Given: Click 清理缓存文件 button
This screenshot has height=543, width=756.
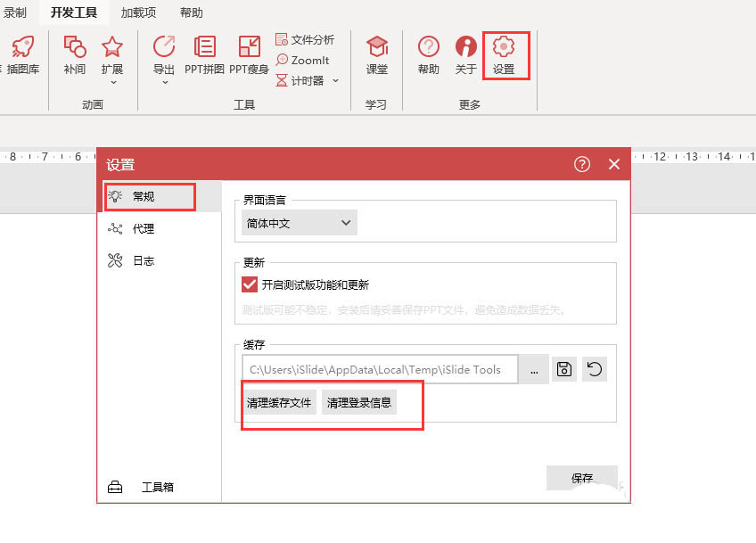Looking at the screenshot, I should click(x=279, y=402).
